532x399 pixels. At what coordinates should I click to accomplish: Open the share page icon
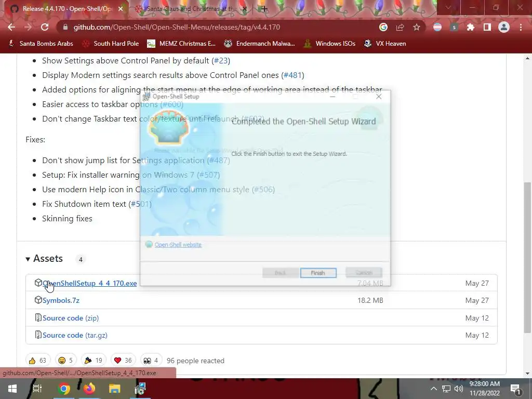(x=400, y=27)
